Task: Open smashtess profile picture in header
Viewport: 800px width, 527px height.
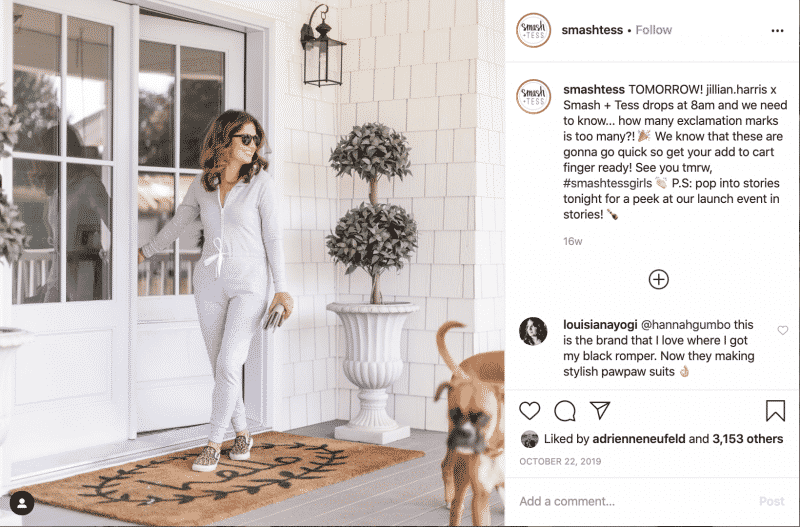Action: 534,30
